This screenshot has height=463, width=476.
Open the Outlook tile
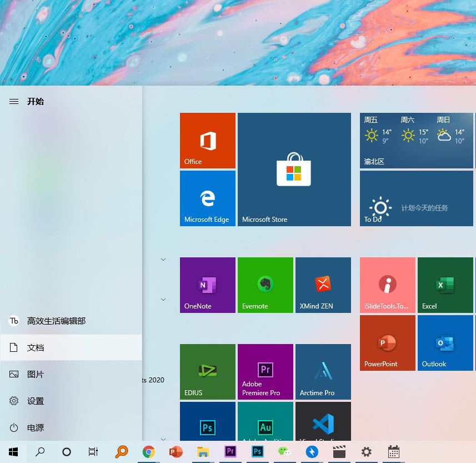pos(445,343)
